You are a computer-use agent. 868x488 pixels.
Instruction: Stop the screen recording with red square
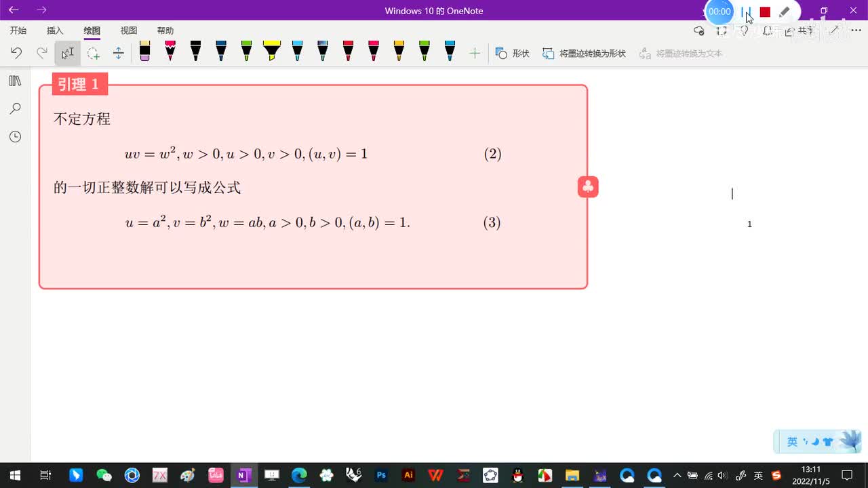[765, 12]
